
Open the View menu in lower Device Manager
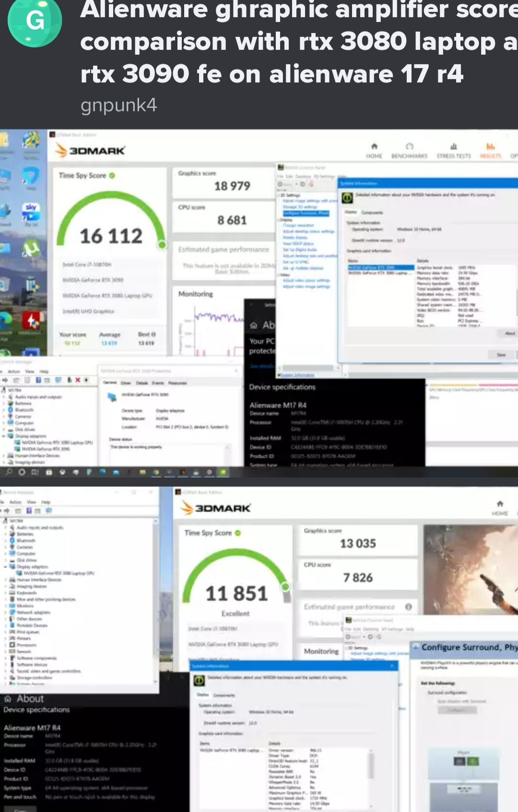pos(32,502)
